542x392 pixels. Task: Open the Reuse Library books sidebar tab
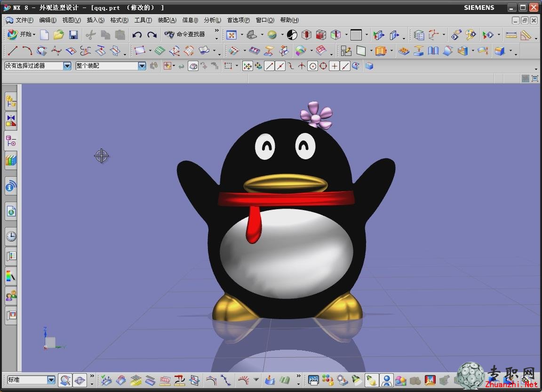11,161
